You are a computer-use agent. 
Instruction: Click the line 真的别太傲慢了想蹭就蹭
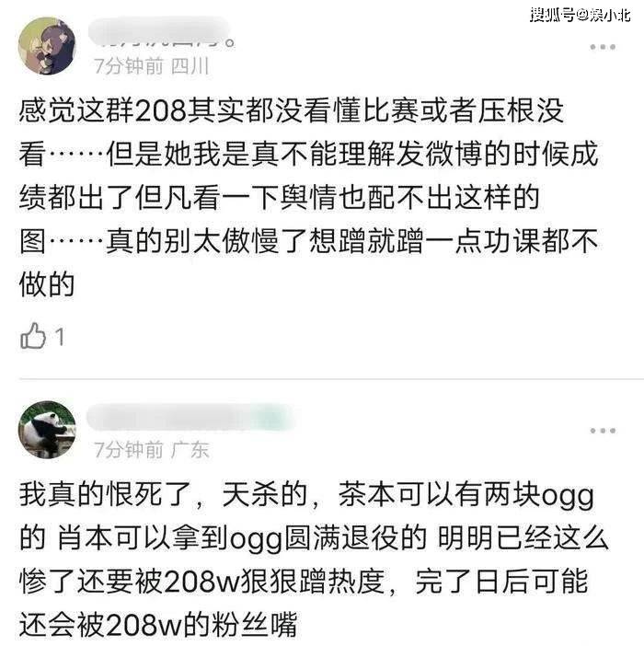[264, 240]
